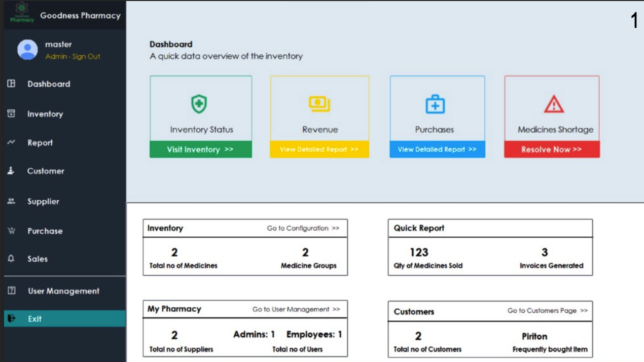Viewport: 644px width, 362px height.
Task: Click the Sales bell icon in sidebar
Action: click(12, 259)
